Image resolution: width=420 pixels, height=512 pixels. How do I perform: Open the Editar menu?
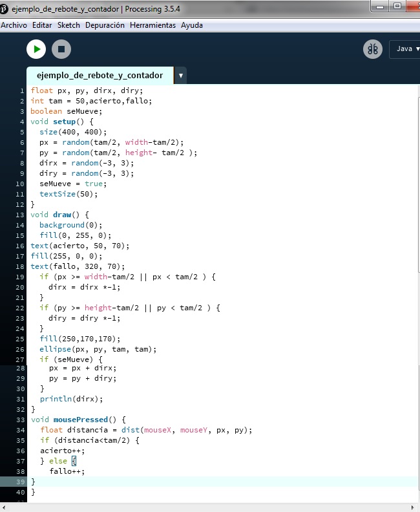pyautogui.click(x=42, y=25)
